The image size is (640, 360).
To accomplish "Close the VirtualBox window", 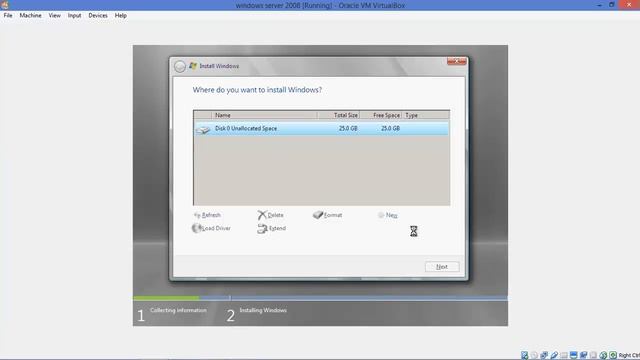I will pyautogui.click(x=629, y=4).
